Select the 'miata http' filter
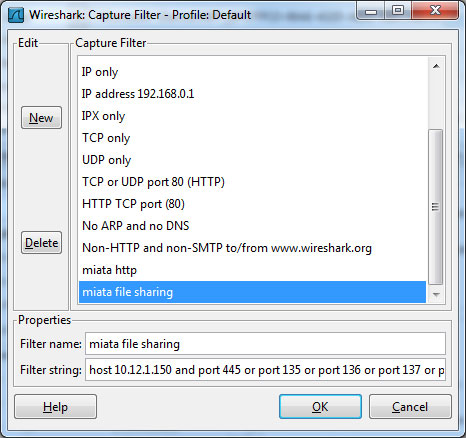Viewport: 466px width, 438px height. (252, 270)
